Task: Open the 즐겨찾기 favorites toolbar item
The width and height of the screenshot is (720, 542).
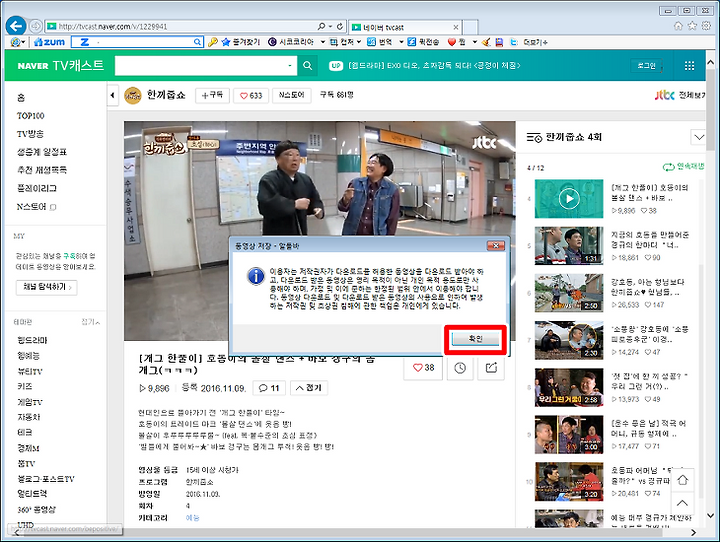Action: coord(241,42)
